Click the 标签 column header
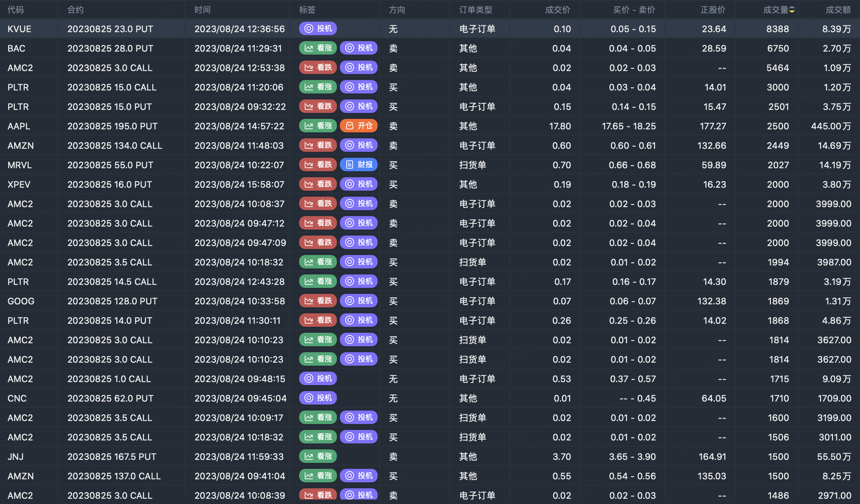860x504 pixels. tap(307, 10)
